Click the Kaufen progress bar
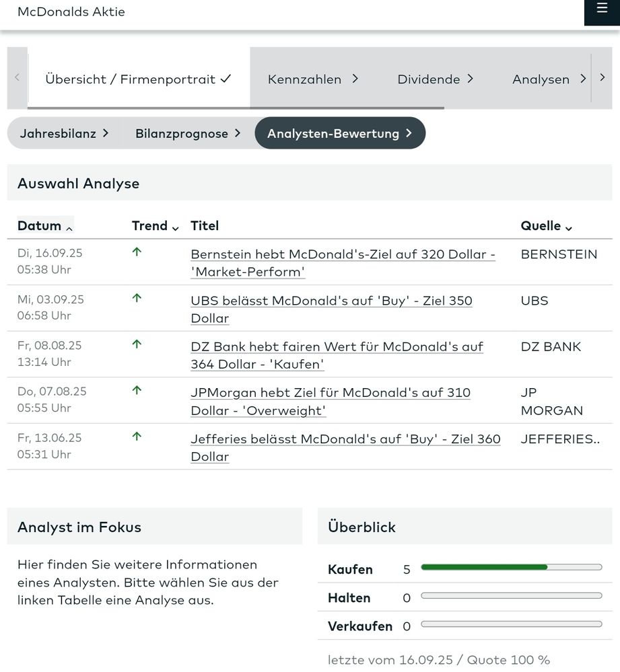Viewport: 620px width, 672px height. [x=512, y=567]
